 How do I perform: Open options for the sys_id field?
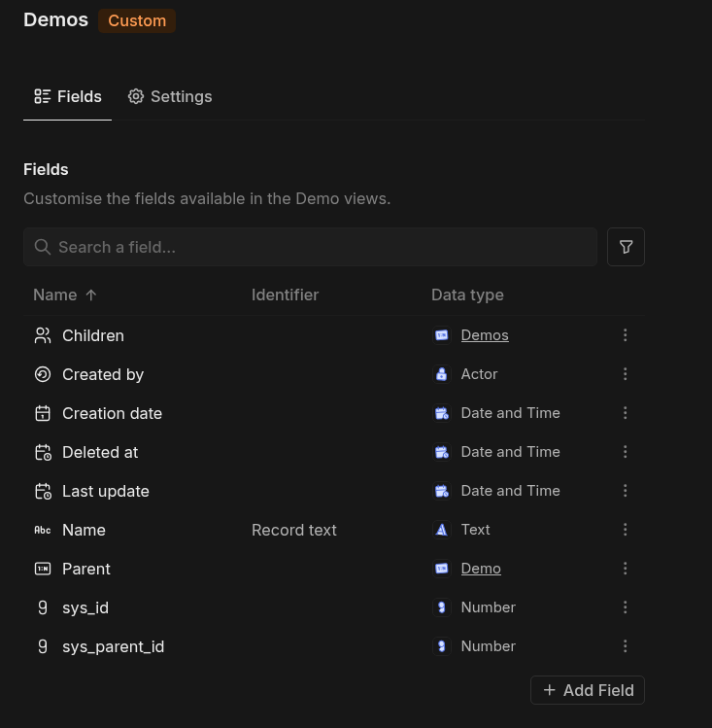click(626, 607)
